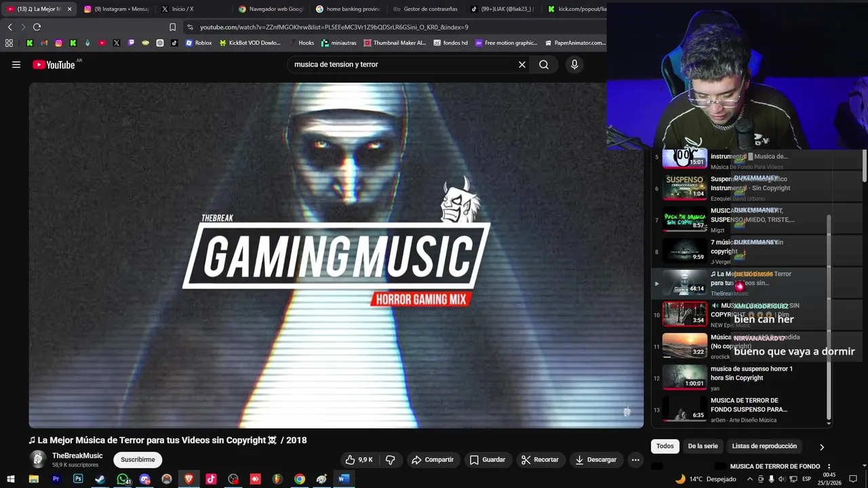Start voice search with the microphone
This screenshot has height=488, width=868.
(x=574, y=64)
